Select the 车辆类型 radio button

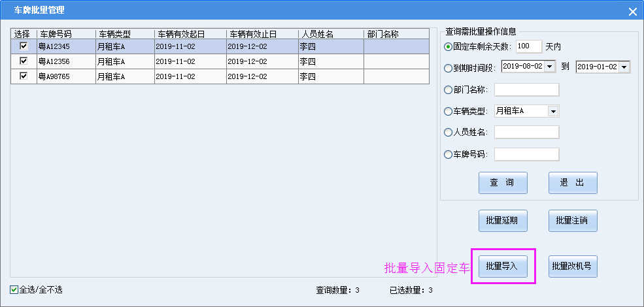(x=449, y=111)
